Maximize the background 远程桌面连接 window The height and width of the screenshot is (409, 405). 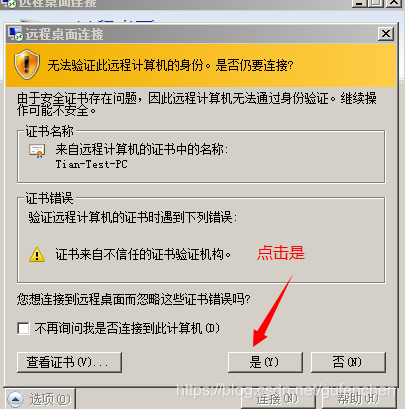[x=376, y=3]
